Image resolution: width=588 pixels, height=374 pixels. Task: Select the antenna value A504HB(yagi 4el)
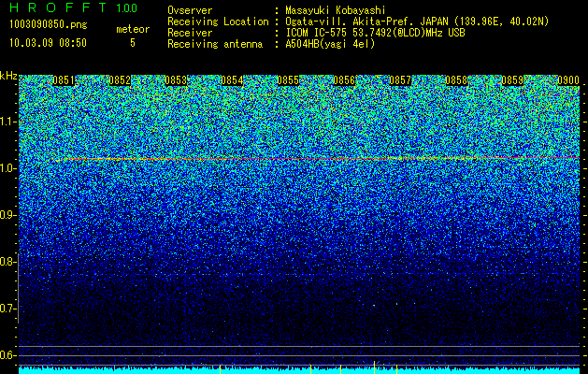330,44
